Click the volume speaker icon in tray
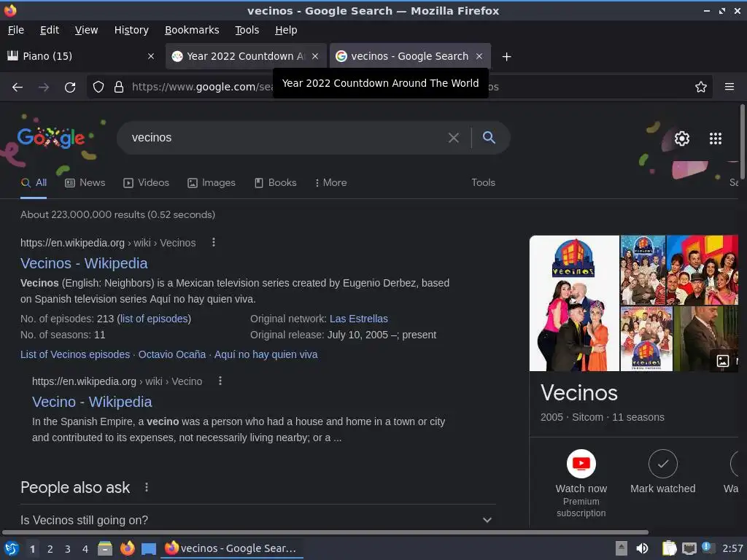This screenshot has width=747, height=560. pyautogui.click(x=642, y=548)
